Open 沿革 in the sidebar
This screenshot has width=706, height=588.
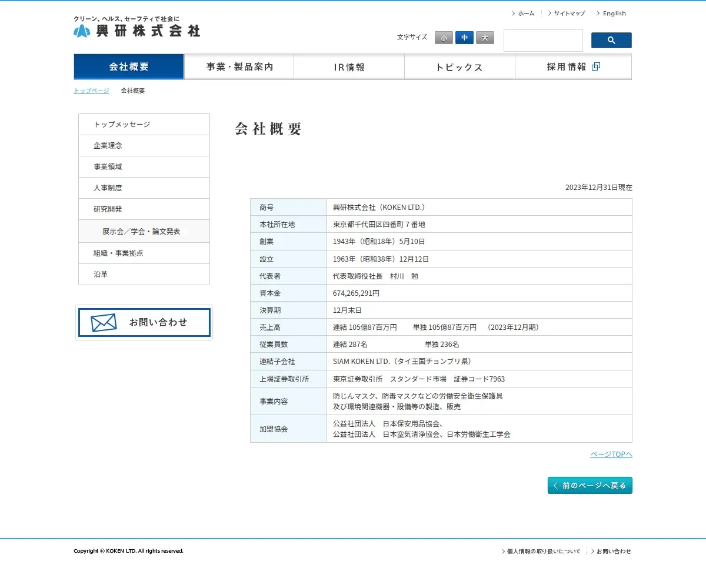(x=144, y=275)
